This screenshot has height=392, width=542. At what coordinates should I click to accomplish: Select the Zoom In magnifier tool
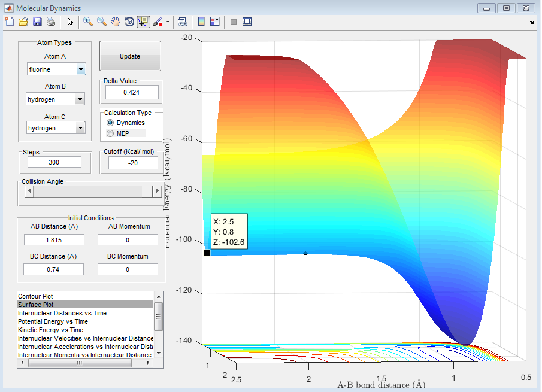tap(88, 22)
